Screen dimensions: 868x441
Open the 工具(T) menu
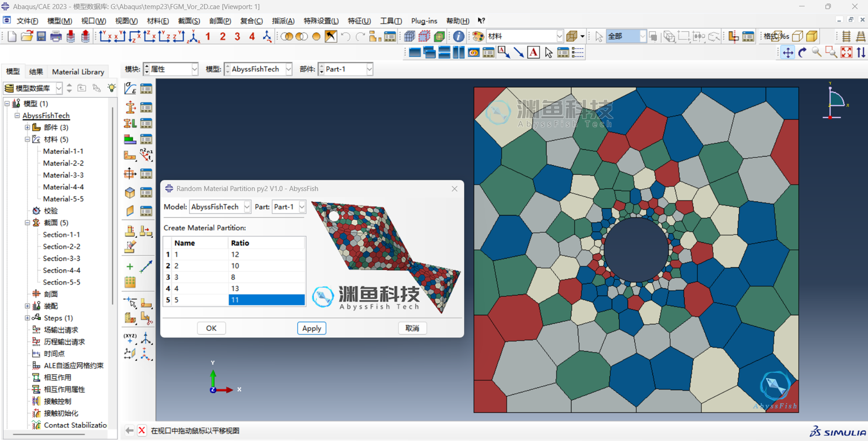point(391,21)
